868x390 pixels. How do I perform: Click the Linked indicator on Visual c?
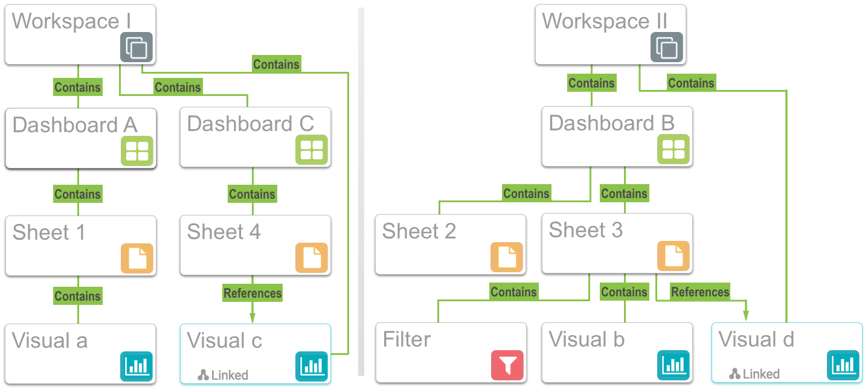[x=223, y=375]
